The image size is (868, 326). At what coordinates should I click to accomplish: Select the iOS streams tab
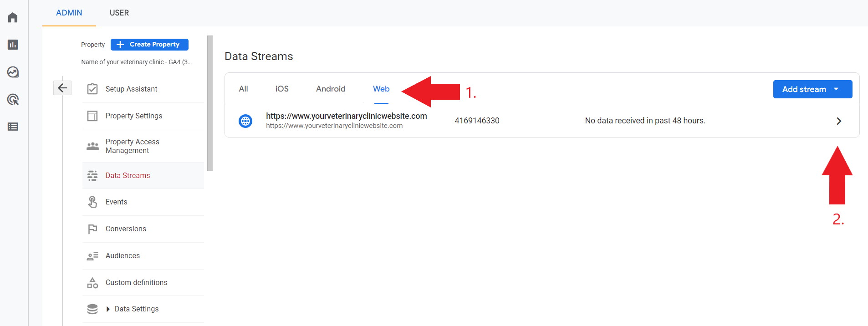click(281, 89)
